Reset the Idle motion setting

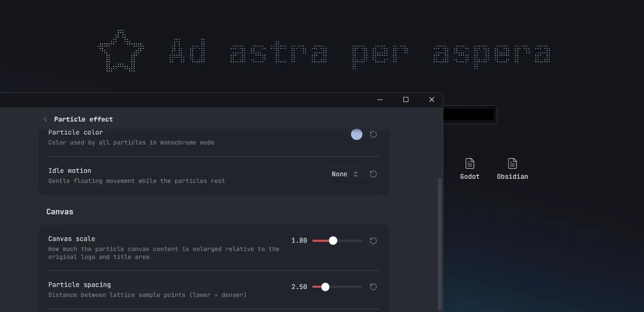click(374, 174)
